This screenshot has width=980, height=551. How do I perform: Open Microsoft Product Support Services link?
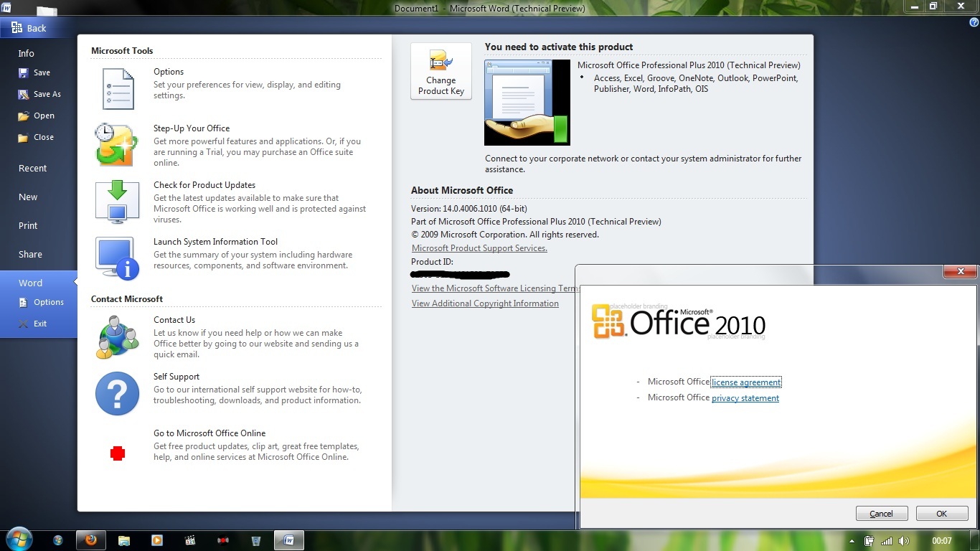[x=479, y=248]
